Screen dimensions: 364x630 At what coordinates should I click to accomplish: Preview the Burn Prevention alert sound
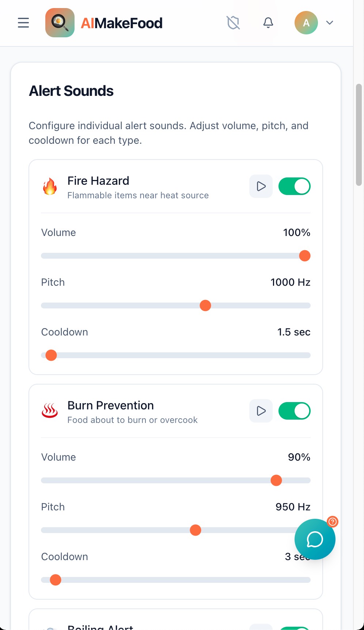(261, 411)
